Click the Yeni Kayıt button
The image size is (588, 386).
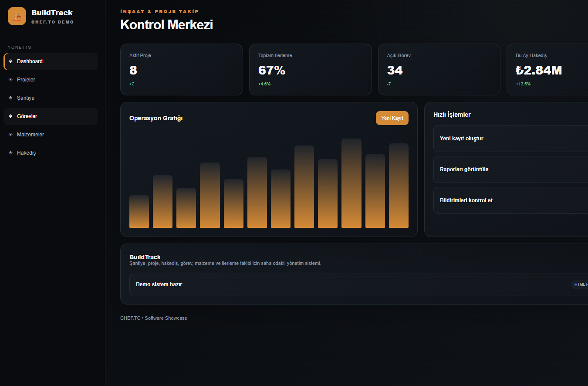(392, 118)
